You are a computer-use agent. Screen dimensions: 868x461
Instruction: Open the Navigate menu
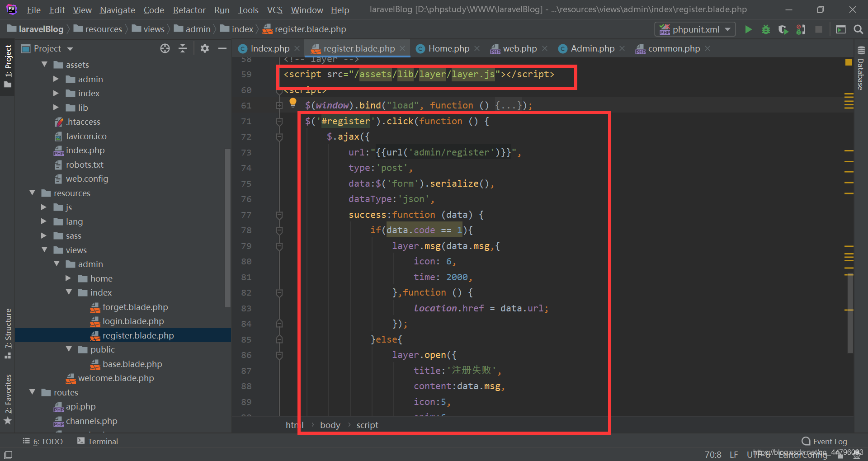pos(118,10)
